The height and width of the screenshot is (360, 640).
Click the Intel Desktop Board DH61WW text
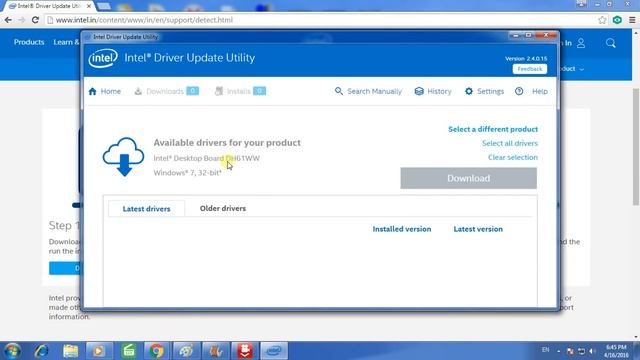pyautogui.click(x=207, y=158)
